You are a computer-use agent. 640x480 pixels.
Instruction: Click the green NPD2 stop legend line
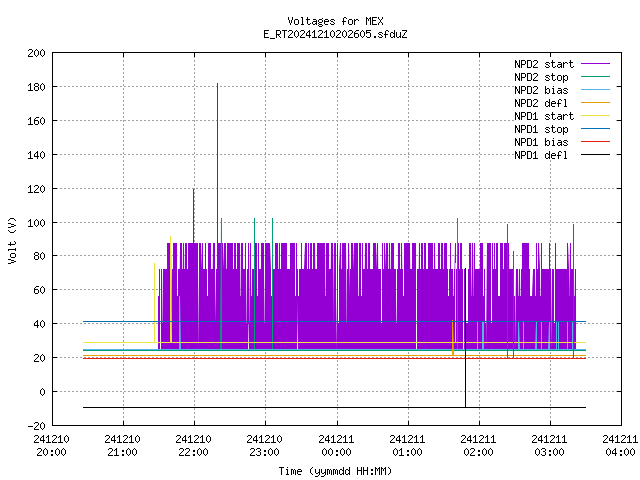coord(595,77)
